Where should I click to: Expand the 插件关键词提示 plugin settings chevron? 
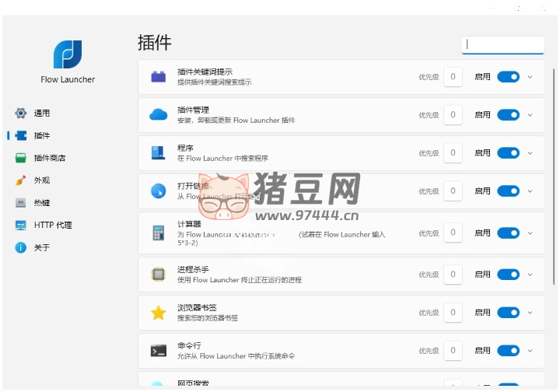530,77
